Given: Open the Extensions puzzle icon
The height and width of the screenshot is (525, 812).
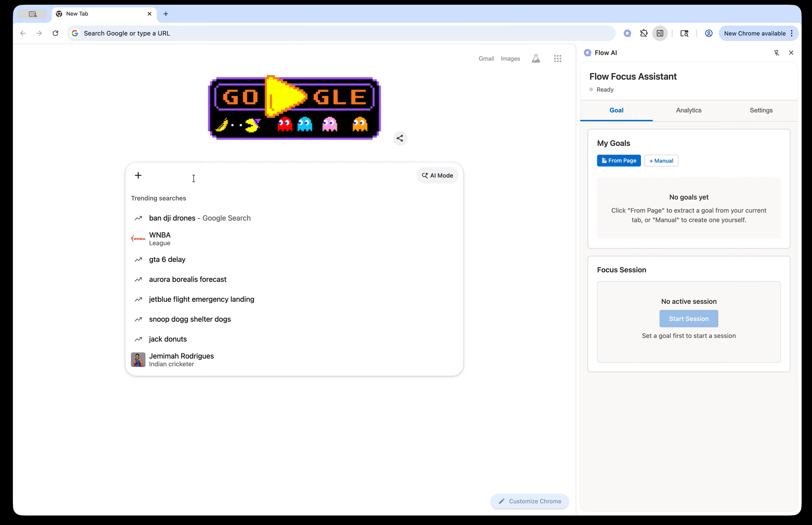Looking at the screenshot, I should coord(644,33).
